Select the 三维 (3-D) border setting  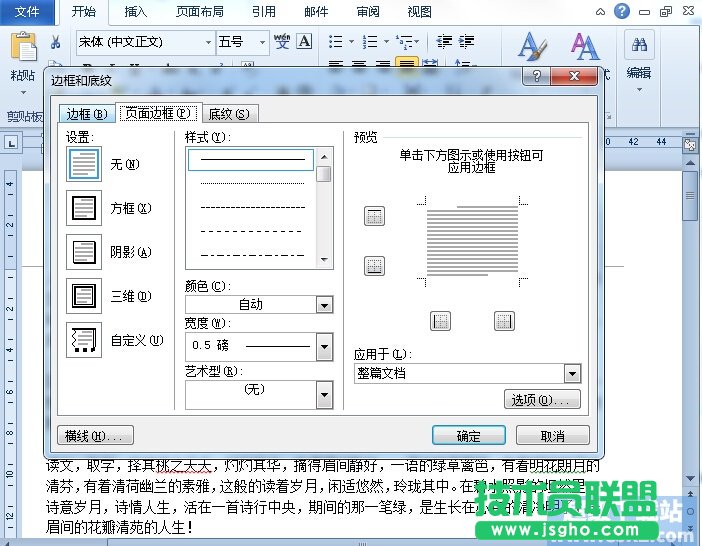click(84, 296)
